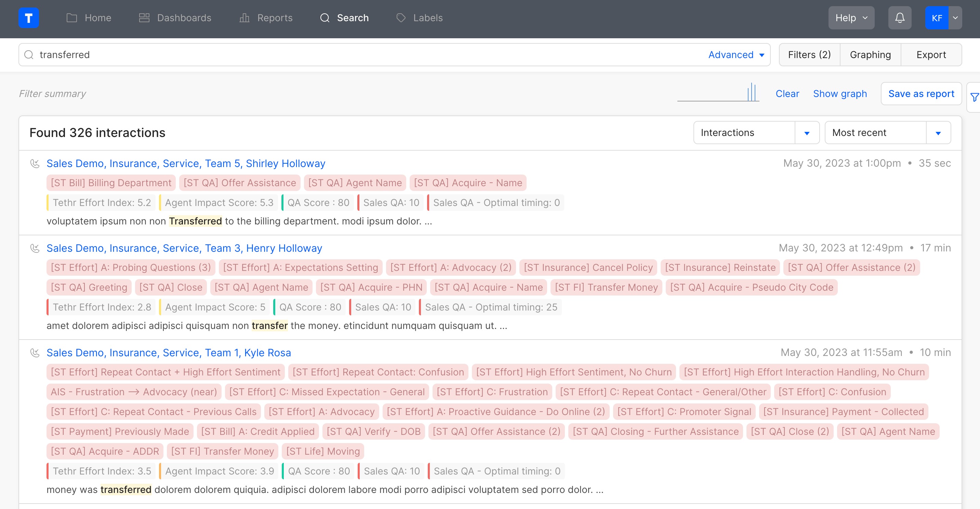Image resolution: width=980 pixels, height=509 pixels.
Task: Select the Home folder icon in navigation
Action: [x=71, y=17]
